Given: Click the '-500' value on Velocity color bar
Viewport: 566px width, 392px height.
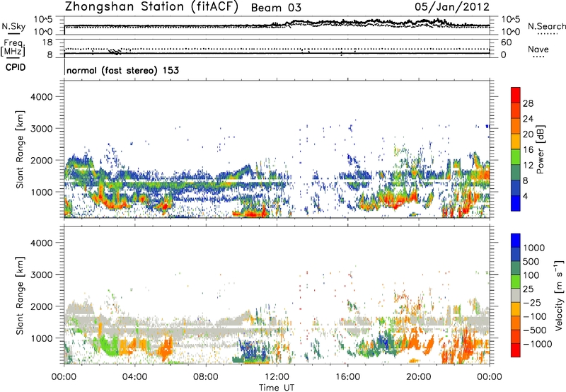Looking at the screenshot, I should pyautogui.click(x=535, y=330).
